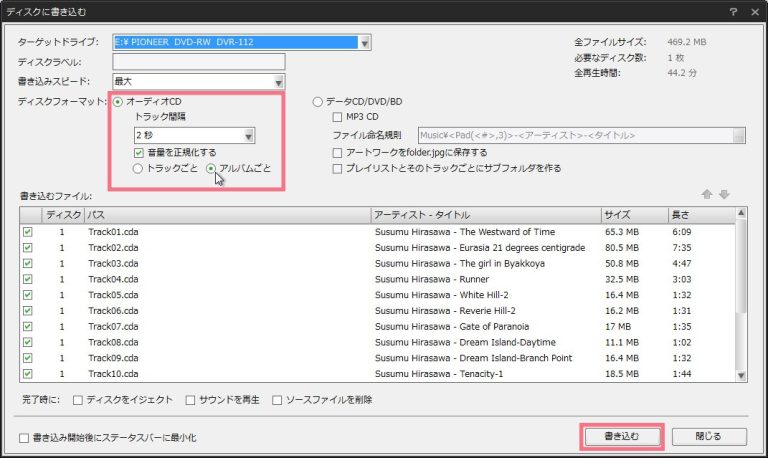
Task: Uncheck the Track01.cda row checkbox
Action: (x=28, y=232)
